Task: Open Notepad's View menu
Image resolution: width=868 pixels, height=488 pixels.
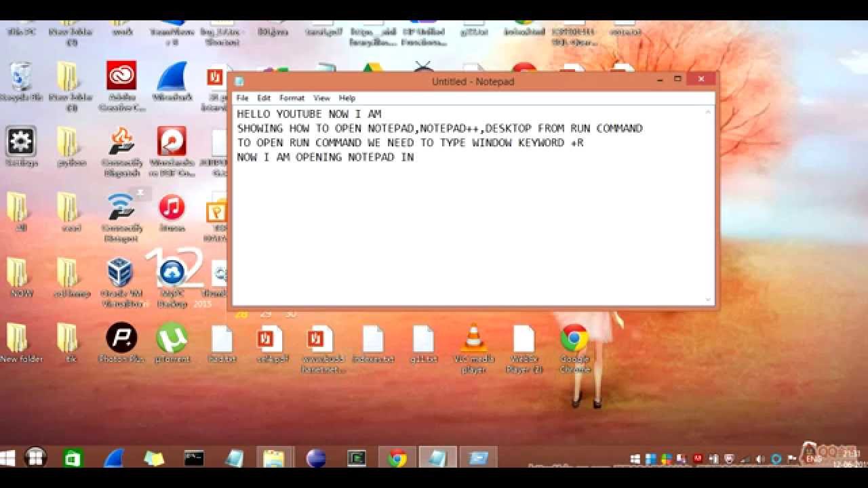Action: tap(321, 98)
